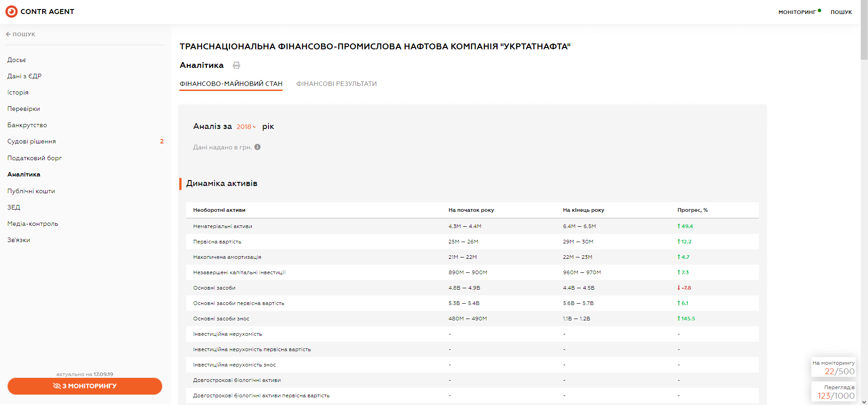Screen dimensions: 868x405
Task: Click the Необоротні активи column header
Action: pyautogui.click(x=219, y=210)
